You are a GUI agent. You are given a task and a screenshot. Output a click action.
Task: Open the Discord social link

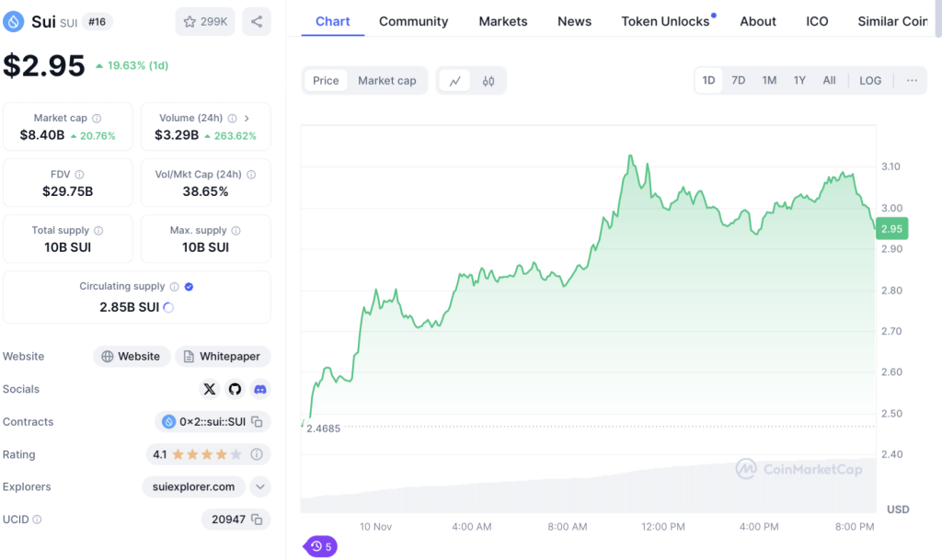click(260, 389)
